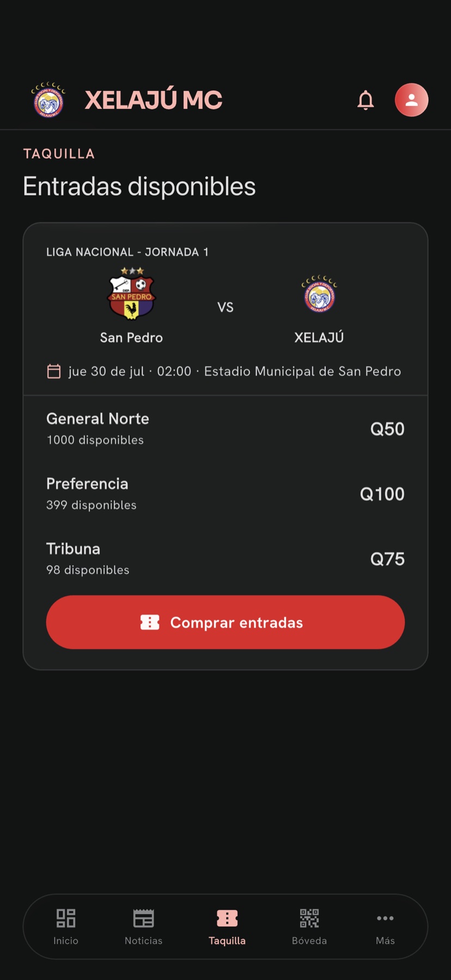Click the XELAJÚ MC header title
The height and width of the screenshot is (980, 451).
point(154,100)
